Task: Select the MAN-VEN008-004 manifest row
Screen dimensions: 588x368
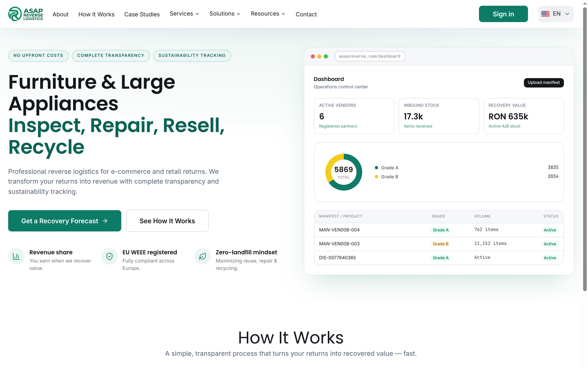Action: click(x=439, y=230)
